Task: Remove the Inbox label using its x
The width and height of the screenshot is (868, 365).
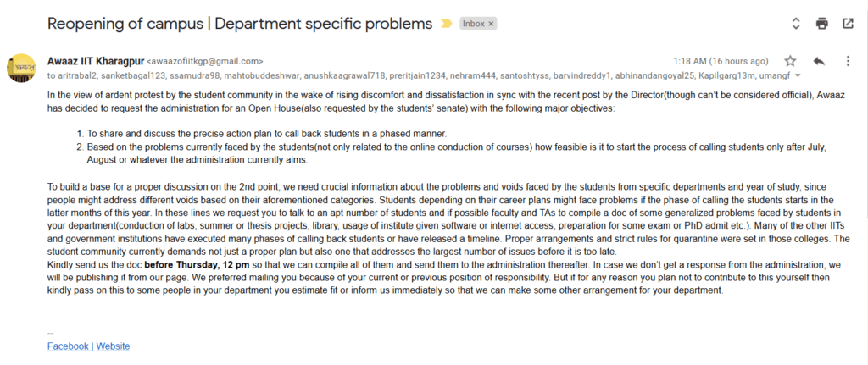Action: [x=491, y=24]
